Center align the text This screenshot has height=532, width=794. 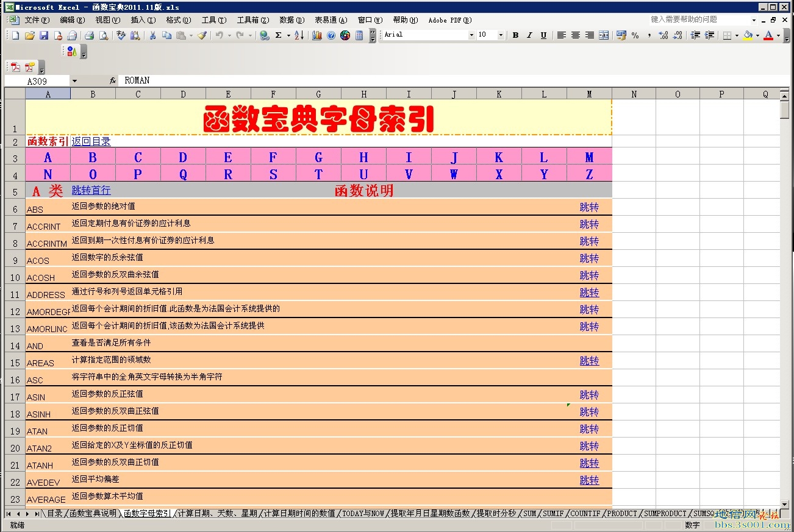pos(575,35)
